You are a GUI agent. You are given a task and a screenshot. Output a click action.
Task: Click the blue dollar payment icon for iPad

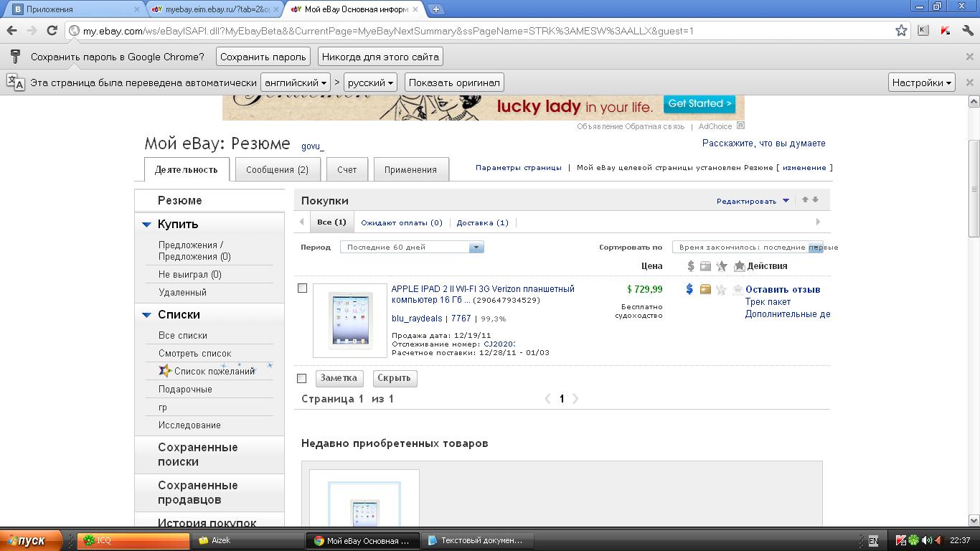pyautogui.click(x=689, y=289)
